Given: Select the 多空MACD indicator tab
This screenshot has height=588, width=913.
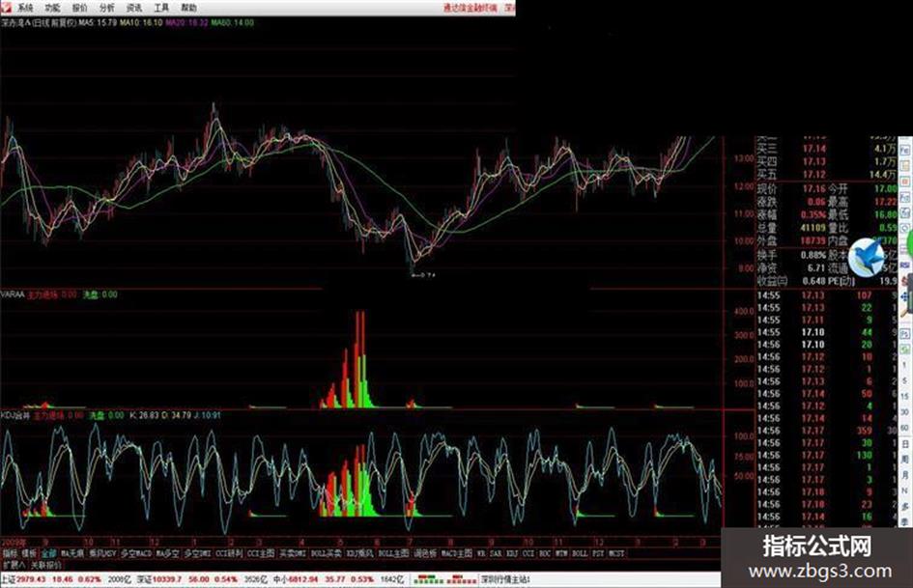Looking at the screenshot, I should pos(136,553).
